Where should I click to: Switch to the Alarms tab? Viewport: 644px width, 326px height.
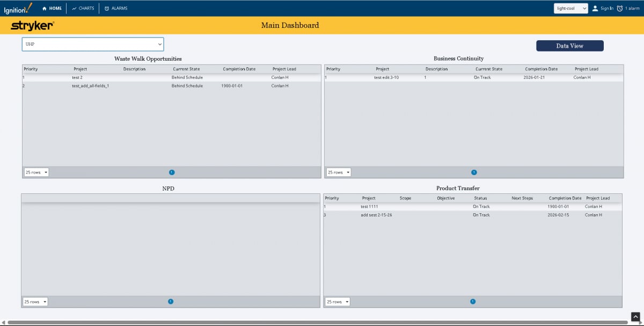click(116, 9)
